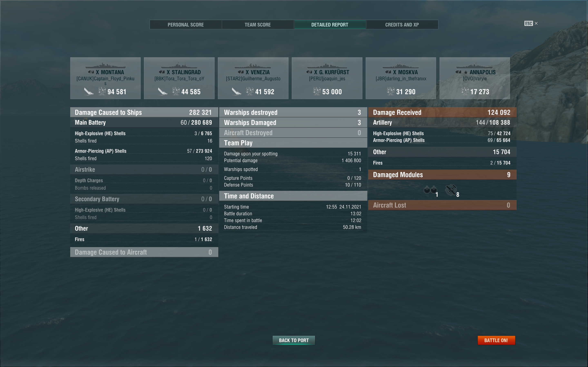Select the Detailed Report tab
The height and width of the screenshot is (367, 588).
tap(330, 25)
